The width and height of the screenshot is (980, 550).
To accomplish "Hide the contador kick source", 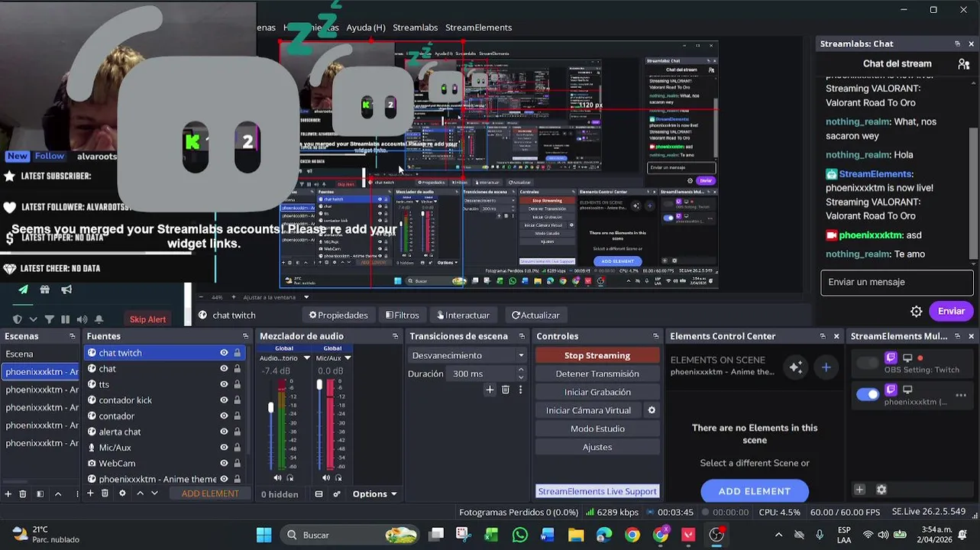I will [224, 400].
